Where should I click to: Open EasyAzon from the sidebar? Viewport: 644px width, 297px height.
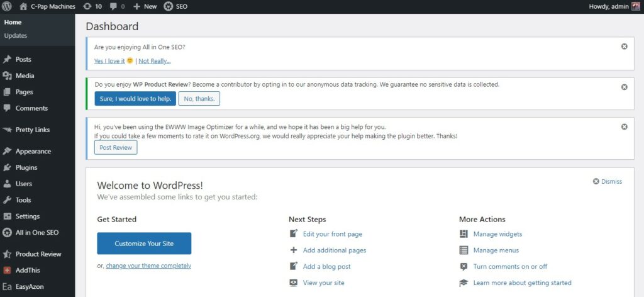pos(30,287)
